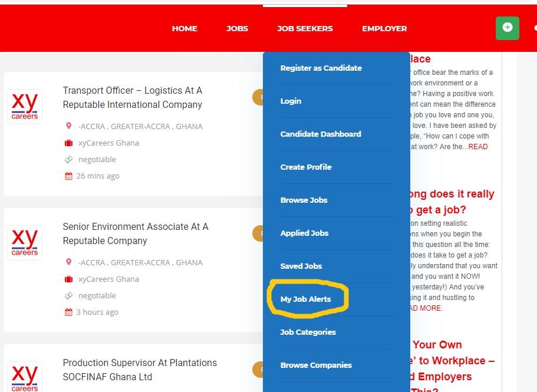Click negotiable salary text under Transport Officer
The height and width of the screenshot is (392, 537).
(97, 160)
